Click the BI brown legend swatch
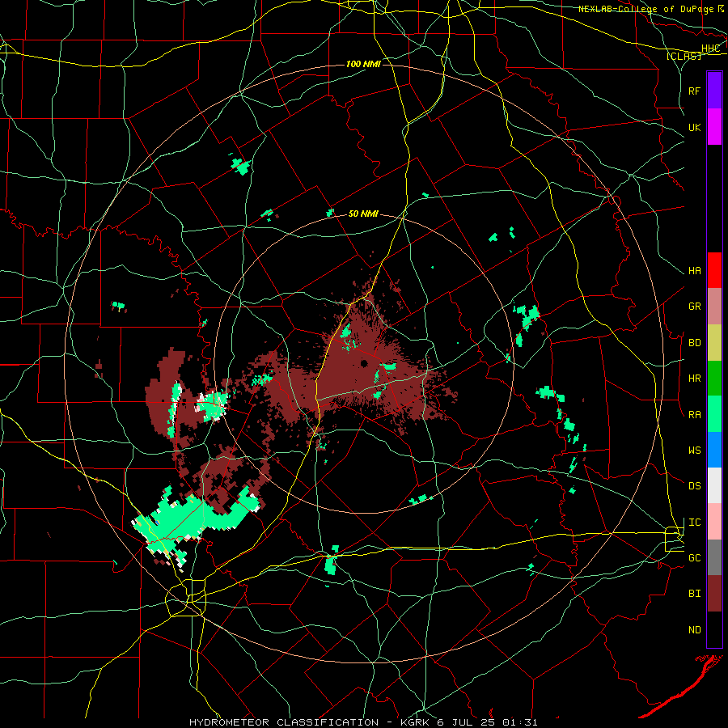This screenshot has height=728, width=728. point(714,594)
